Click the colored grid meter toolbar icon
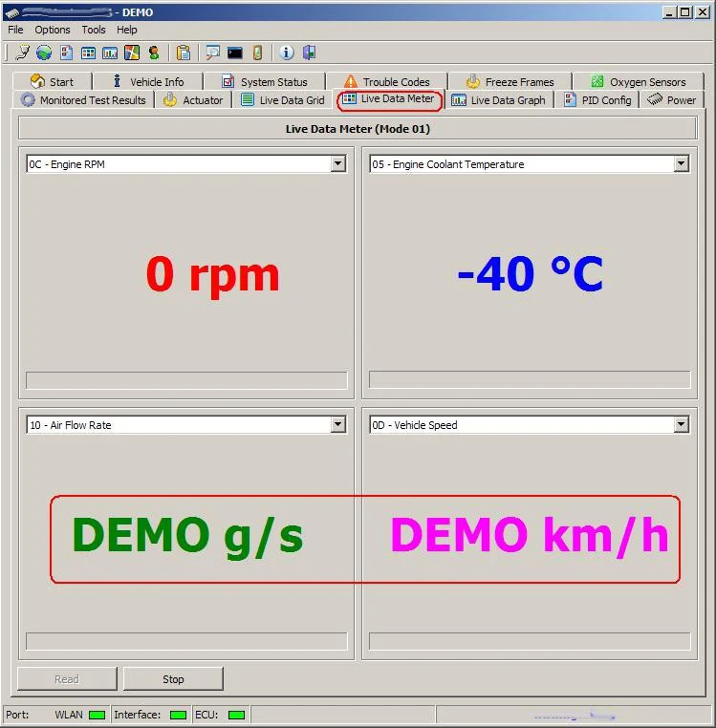This screenshot has width=716, height=728. click(x=88, y=53)
